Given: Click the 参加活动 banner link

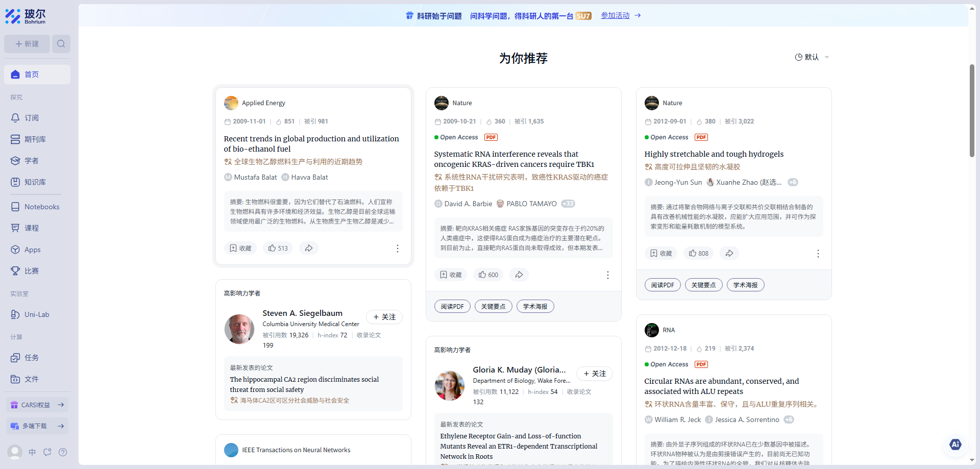Looking at the screenshot, I should point(615,16).
